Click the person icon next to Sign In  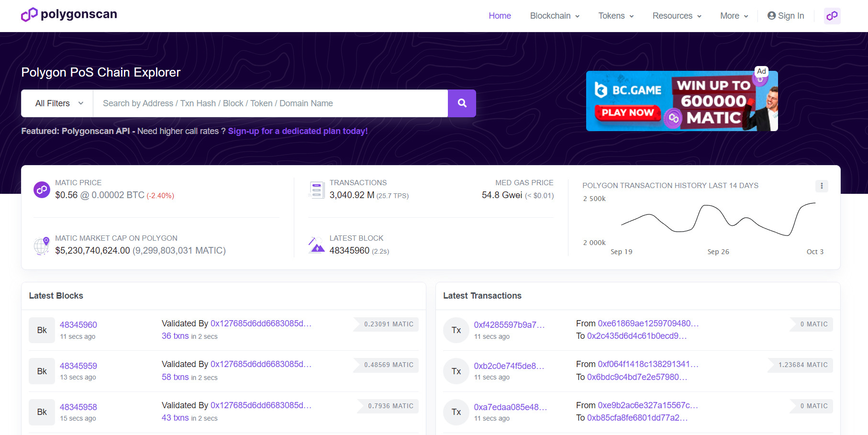(x=771, y=15)
